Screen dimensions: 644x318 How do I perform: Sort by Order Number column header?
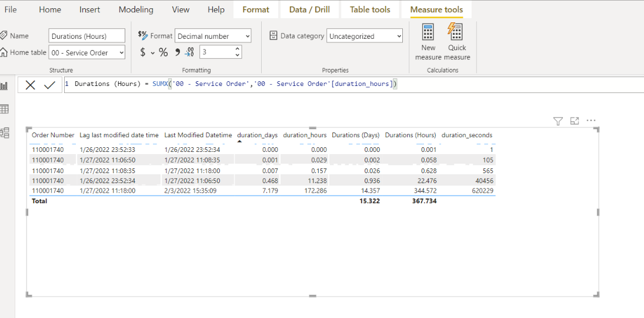coord(53,135)
